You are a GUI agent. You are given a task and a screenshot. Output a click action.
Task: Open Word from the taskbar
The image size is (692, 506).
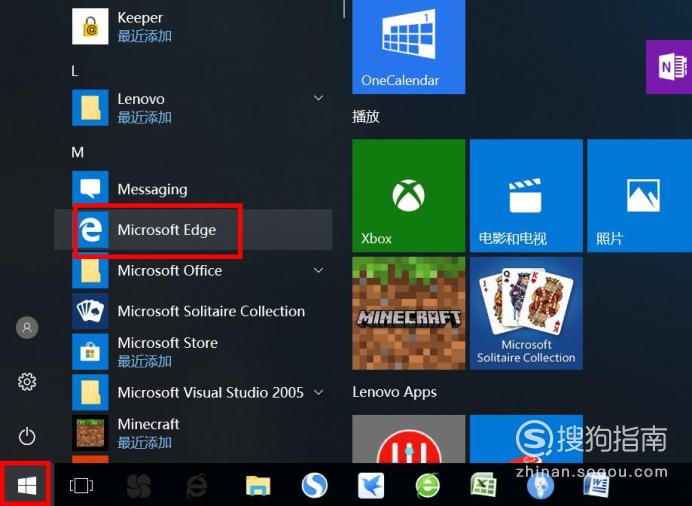click(x=596, y=485)
